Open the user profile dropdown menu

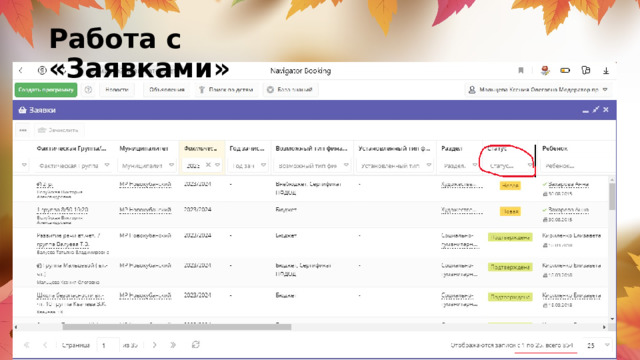[538, 90]
